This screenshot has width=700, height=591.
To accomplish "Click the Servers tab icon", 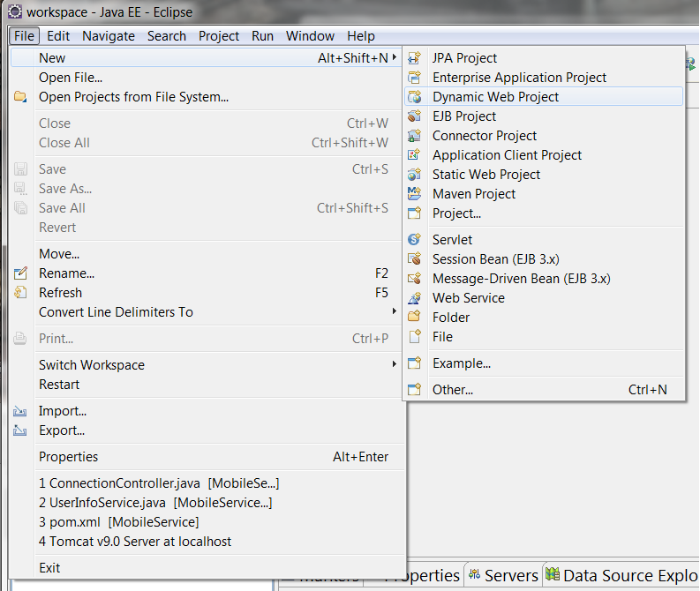I will point(474,575).
